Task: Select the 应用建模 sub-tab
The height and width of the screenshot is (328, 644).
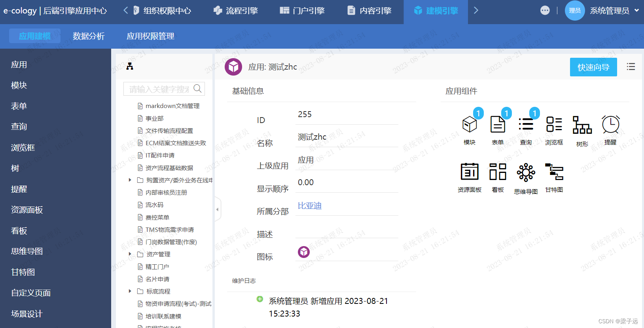Action: [35, 36]
